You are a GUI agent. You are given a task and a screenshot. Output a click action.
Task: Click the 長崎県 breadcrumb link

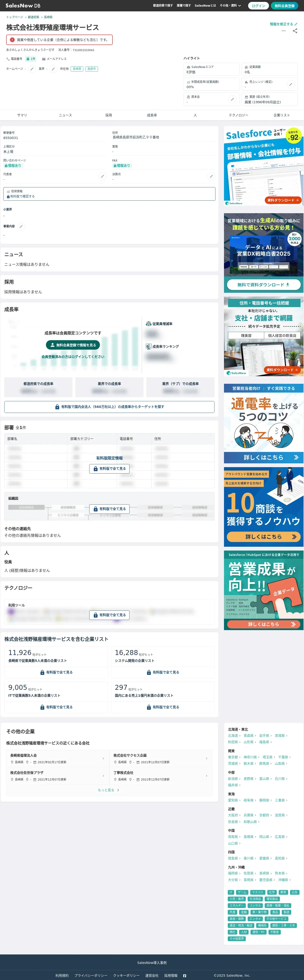coord(48,17)
